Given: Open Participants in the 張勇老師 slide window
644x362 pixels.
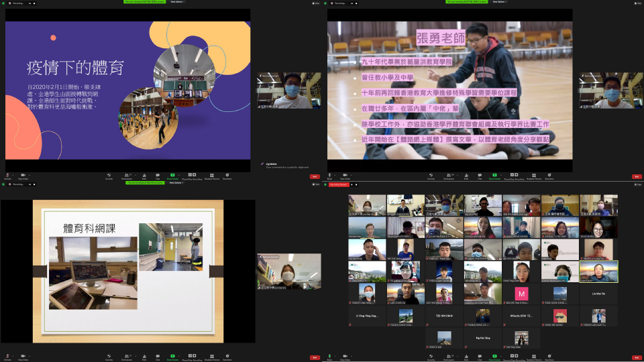Looking at the screenshot, I should 449,176.
